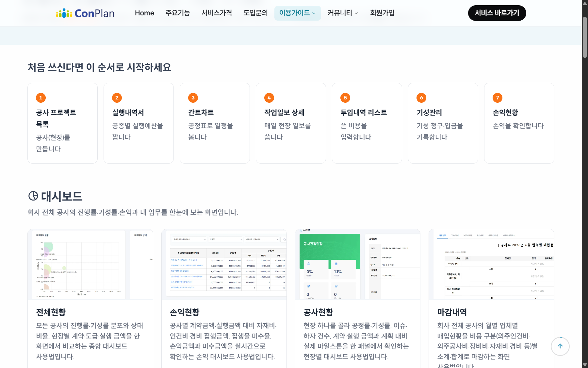Click the 대시보드 section heading
588x368 pixels.
(61, 196)
